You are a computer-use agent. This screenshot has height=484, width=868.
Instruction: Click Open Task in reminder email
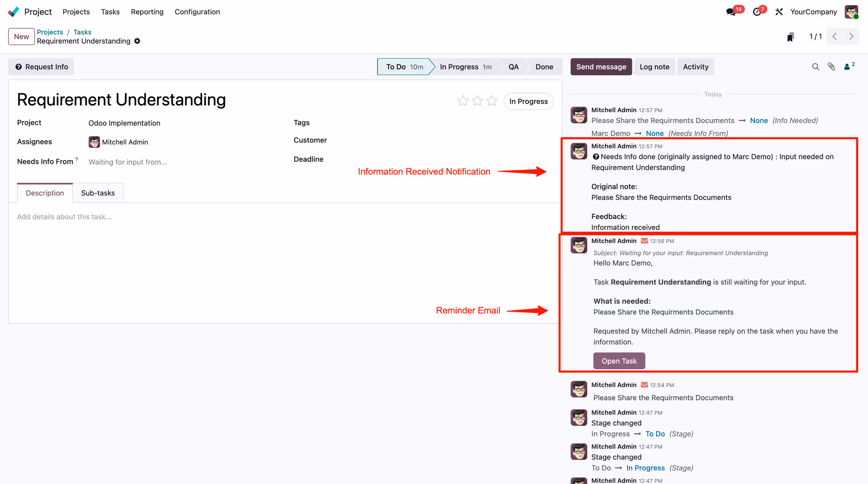click(x=619, y=361)
